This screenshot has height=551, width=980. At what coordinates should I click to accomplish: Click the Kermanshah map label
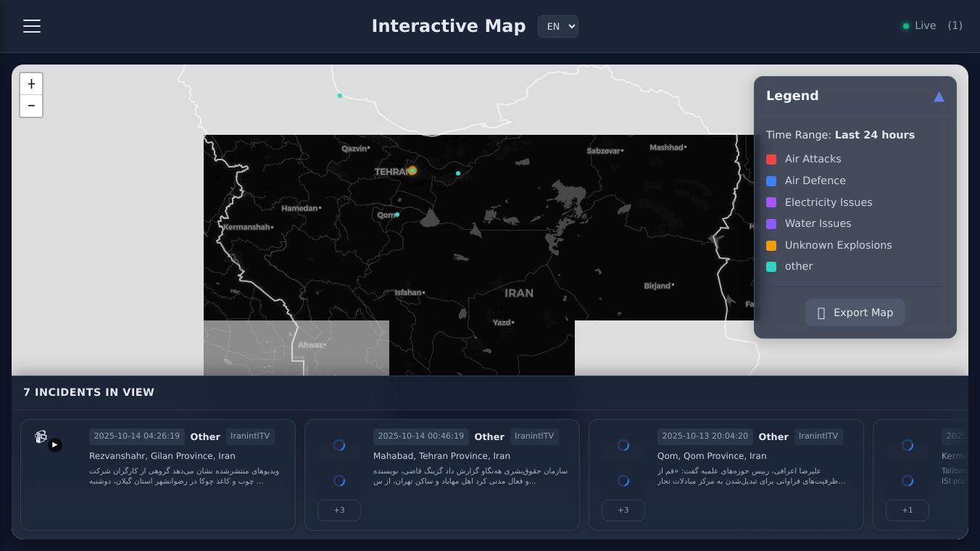point(246,227)
